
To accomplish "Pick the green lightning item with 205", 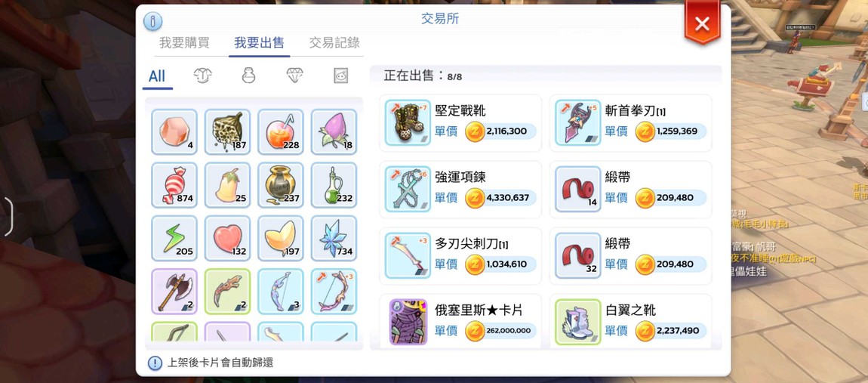I will (x=174, y=238).
